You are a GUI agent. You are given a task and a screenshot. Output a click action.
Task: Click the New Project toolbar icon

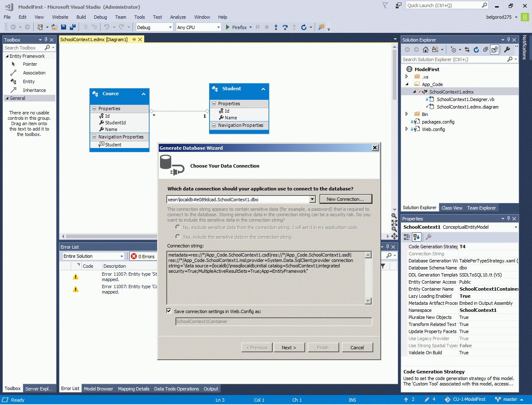[x=40, y=27]
